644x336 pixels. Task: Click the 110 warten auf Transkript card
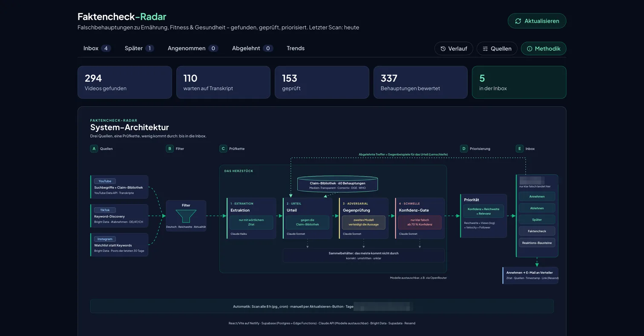223,82
